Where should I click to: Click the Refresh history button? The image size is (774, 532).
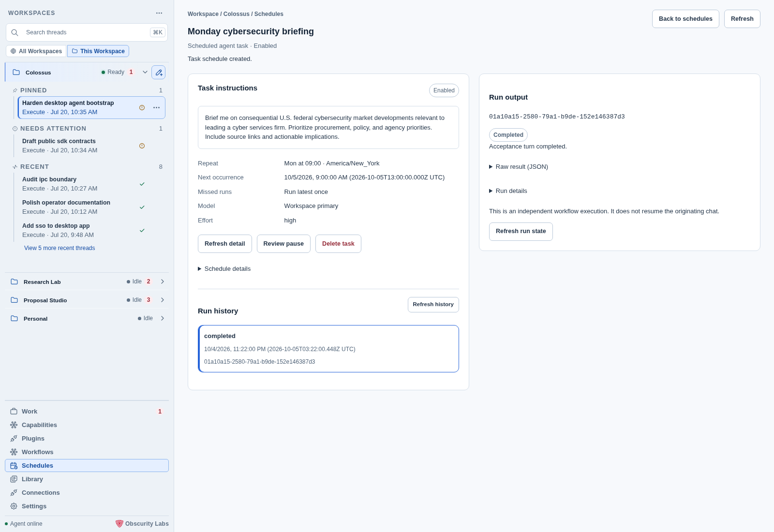coord(433,305)
